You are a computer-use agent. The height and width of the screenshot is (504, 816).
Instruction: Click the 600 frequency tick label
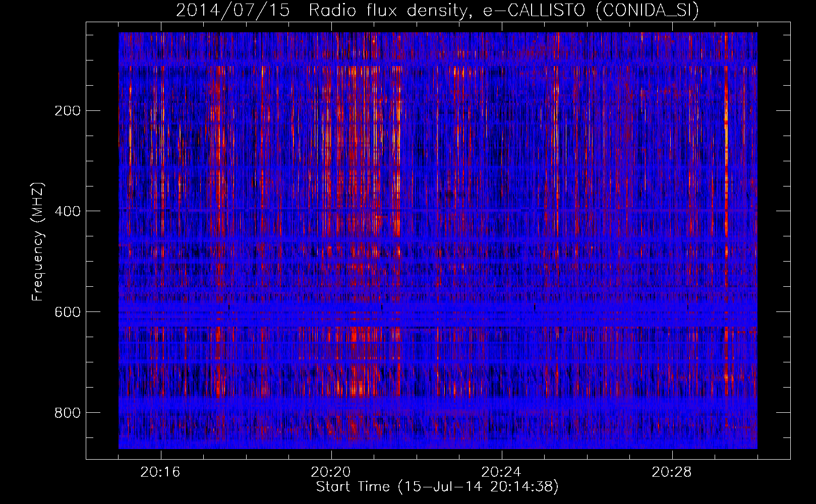point(68,312)
